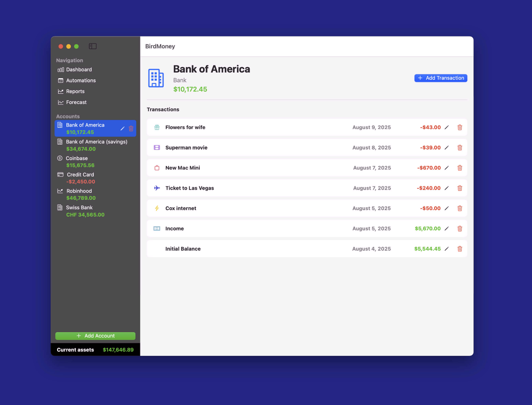Click the 'August 4, 2025' date
This screenshot has height=405, width=532.
click(372, 249)
